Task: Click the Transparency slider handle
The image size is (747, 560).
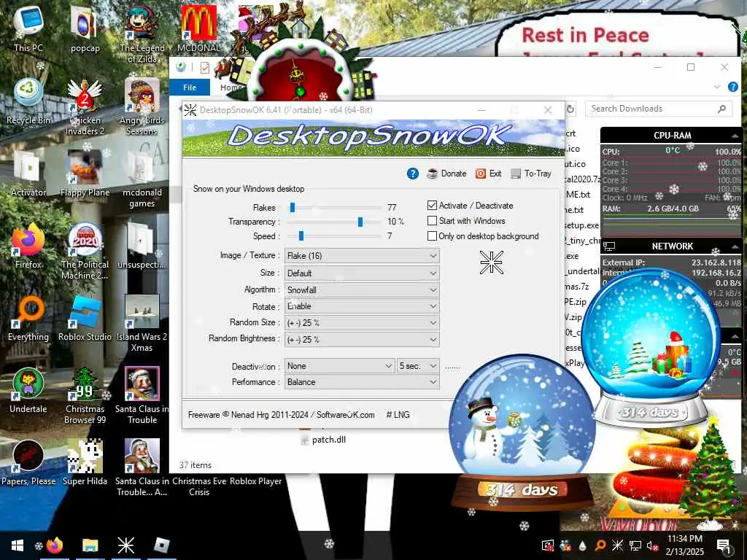Action: pyautogui.click(x=360, y=222)
